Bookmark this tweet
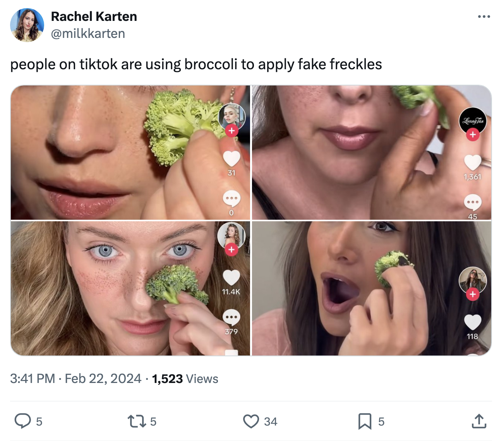 (365, 421)
